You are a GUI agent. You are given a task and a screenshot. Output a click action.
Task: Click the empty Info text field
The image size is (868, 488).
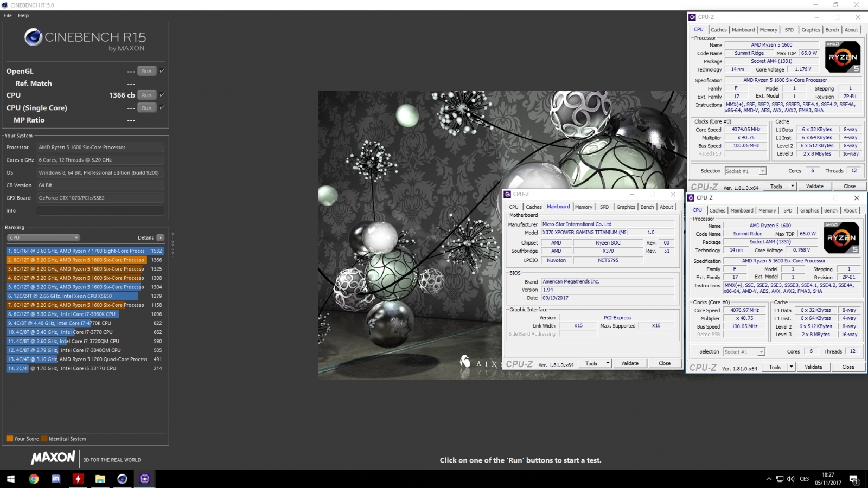click(100, 210)
